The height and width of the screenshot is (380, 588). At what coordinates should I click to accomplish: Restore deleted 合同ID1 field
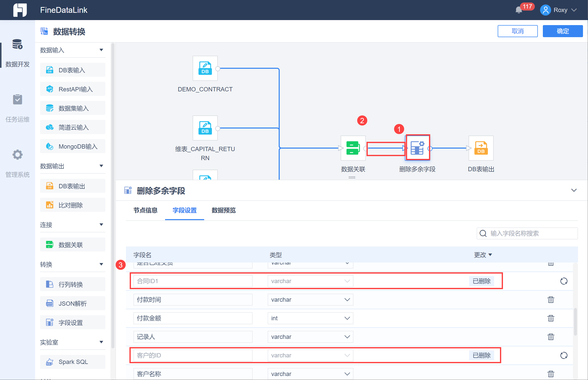click(x=564, y=281)
